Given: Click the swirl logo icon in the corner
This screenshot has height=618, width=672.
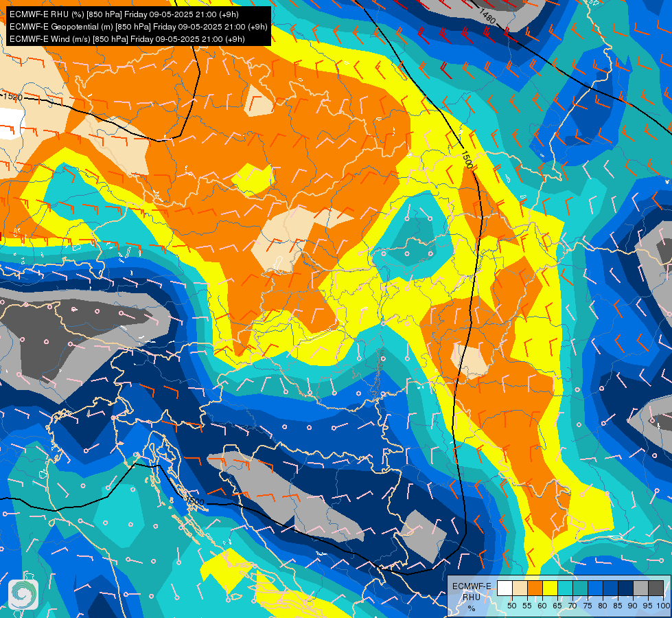Looking at the screenshot, I should click(23, 594).
